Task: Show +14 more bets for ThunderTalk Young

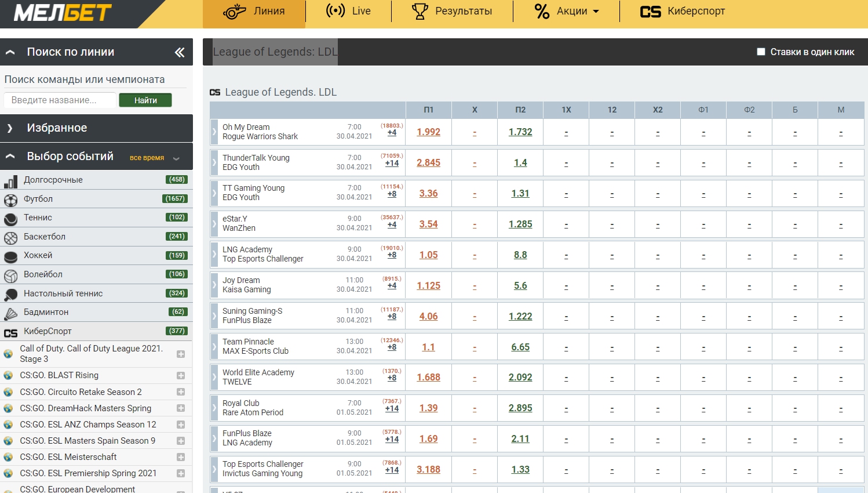Action: 392,164
